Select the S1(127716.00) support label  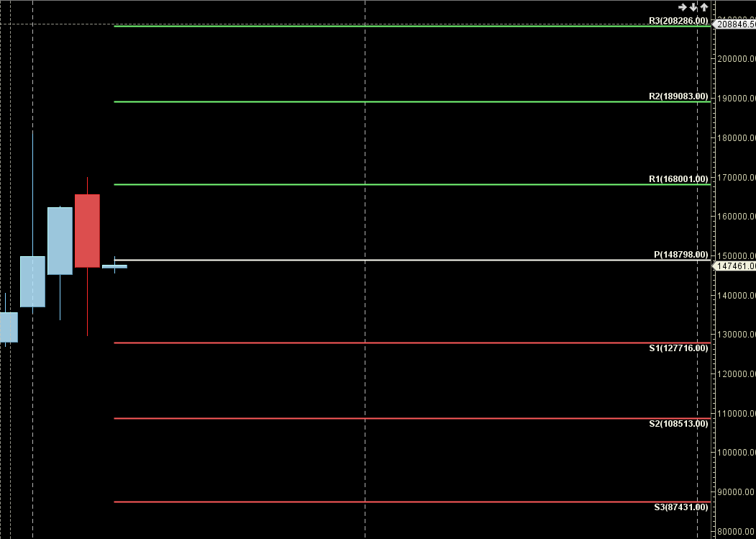point(678,348)
